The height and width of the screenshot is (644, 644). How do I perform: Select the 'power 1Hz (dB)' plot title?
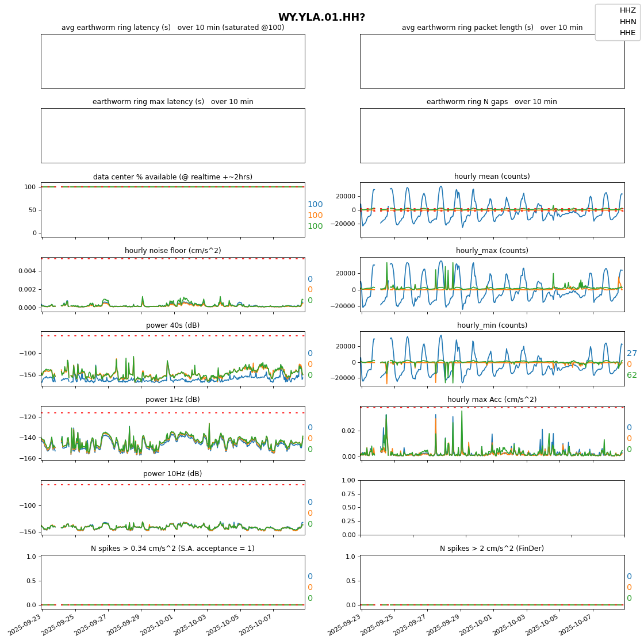172,400
